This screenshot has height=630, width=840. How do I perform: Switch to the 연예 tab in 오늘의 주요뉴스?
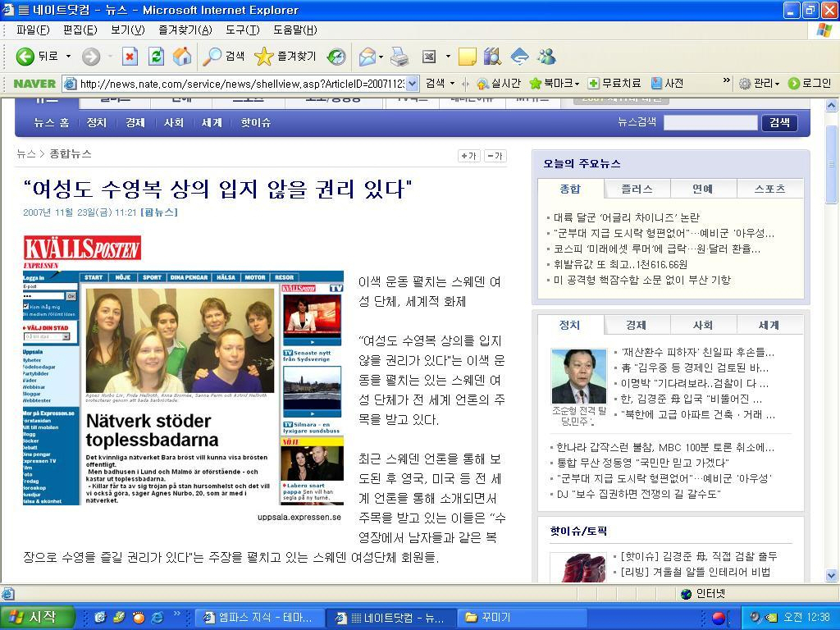pyautogui.click(x=702, y=189)
